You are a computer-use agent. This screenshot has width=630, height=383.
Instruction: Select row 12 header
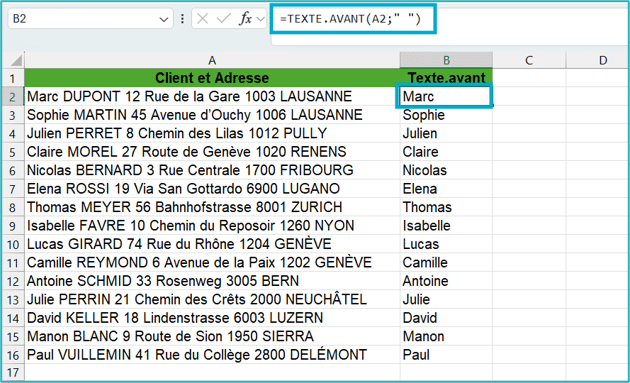(x=13, y=281)
